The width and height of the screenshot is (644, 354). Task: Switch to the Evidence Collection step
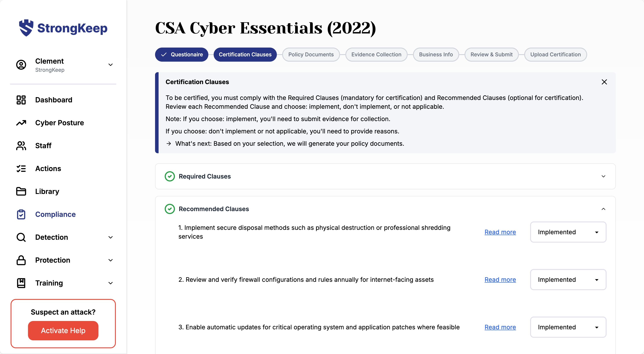pos(376,54)
